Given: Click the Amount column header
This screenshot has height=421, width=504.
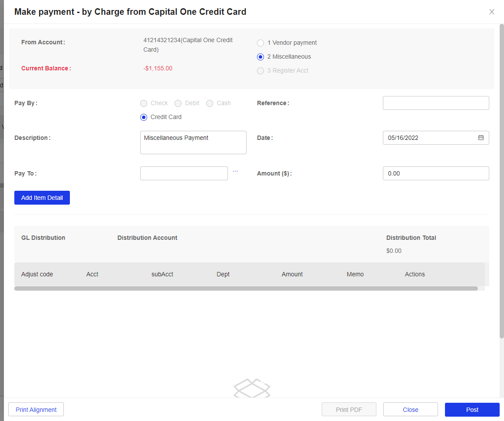Looking at the screenshot, I should coord(292,274).
